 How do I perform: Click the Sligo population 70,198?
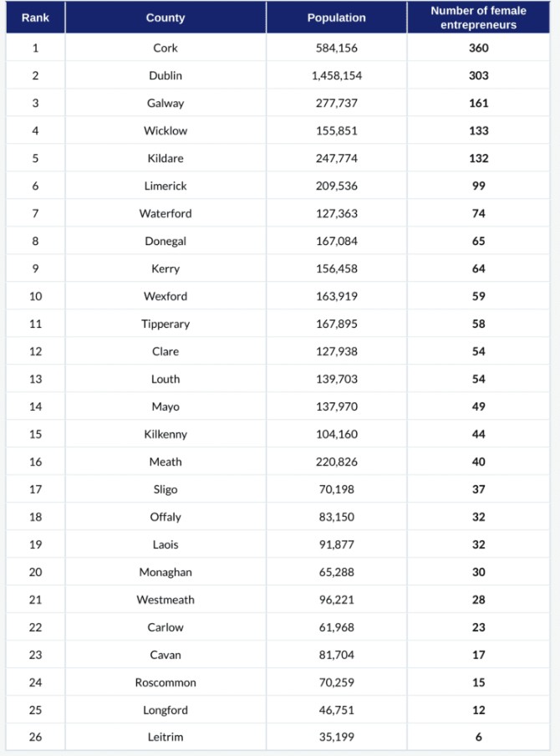[x=336, y=489]
